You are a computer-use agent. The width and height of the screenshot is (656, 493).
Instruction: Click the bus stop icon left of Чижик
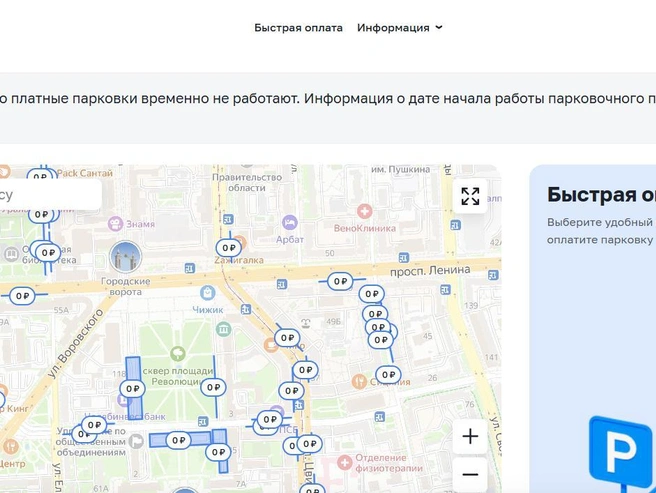pos(190,268)
